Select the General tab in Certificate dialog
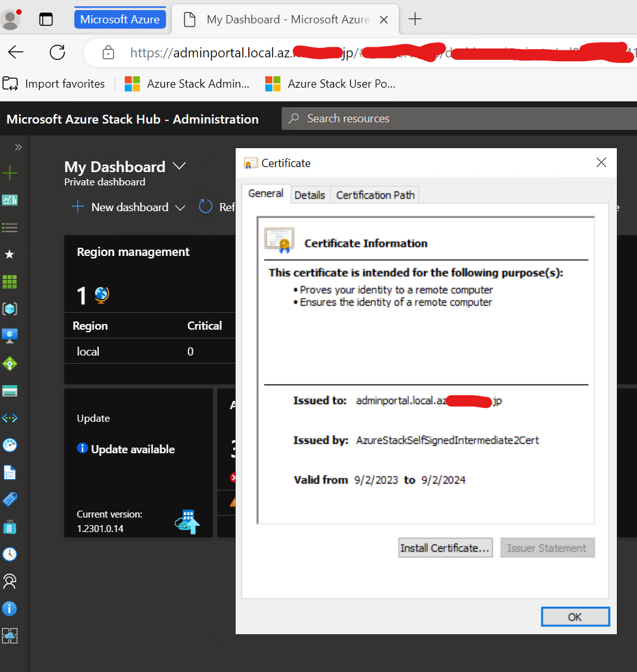Image resolution: width=637 pixels, height=672 pixels. (266, 194)
